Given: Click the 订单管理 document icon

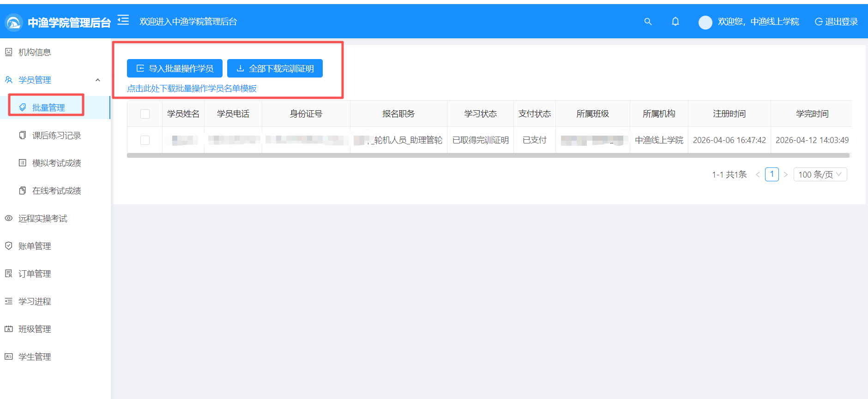Looking at the screenshot, I should (8, 274).
